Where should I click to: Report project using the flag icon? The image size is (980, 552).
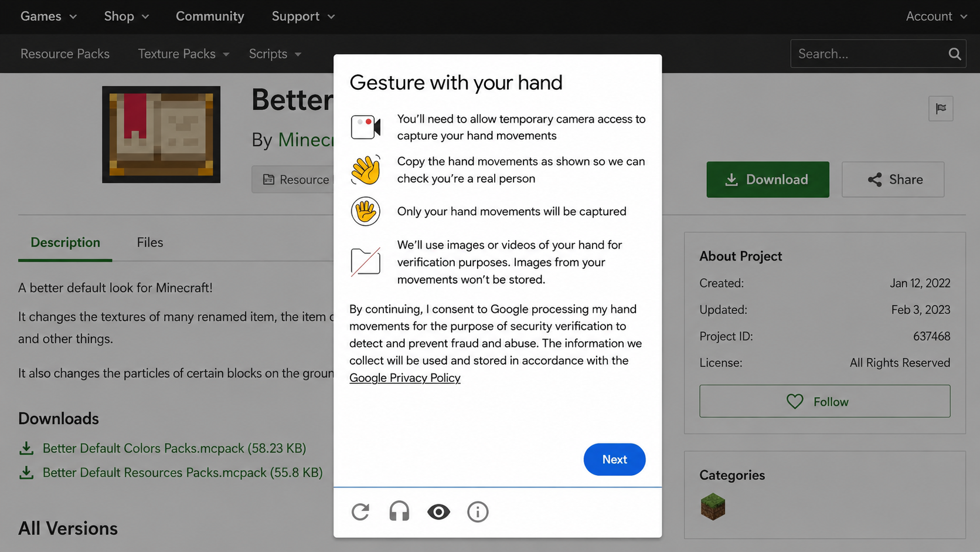[x=941, y=109]
